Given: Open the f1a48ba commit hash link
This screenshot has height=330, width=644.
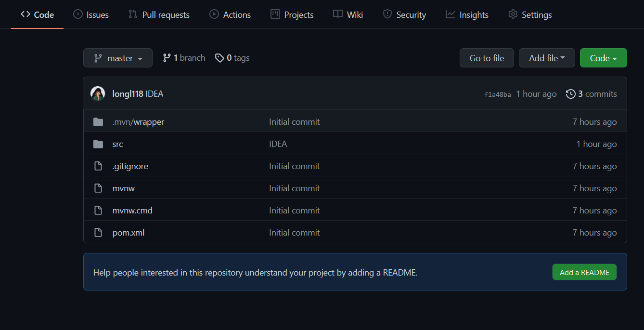Looking at the screenshot, I should point(497,94).
